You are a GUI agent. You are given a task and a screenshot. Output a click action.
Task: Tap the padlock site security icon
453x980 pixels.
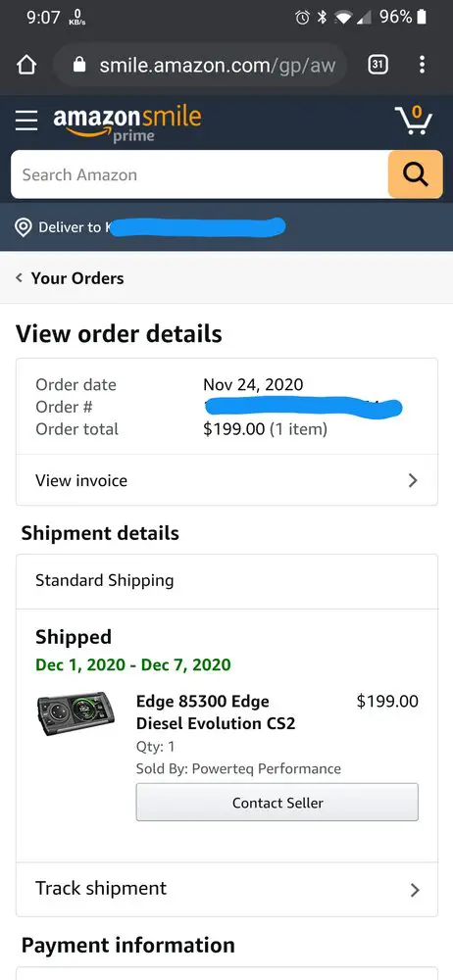pyautogui.click(x=79, y=65)
